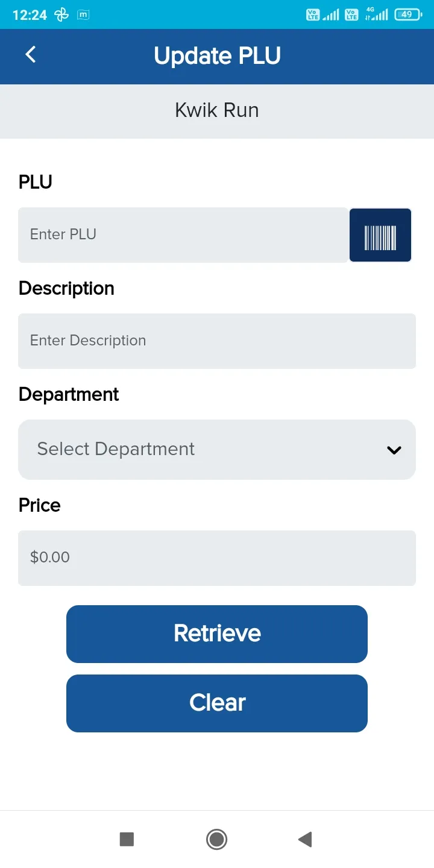Tap the Android back triangle button
Image resolution: width=434 pixels, height=868 pixels.
(305, 839)
